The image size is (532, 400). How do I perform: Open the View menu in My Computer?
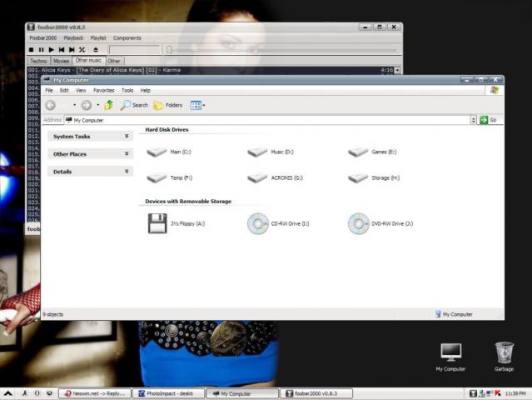pyautogui.click(x=81, y=90)
